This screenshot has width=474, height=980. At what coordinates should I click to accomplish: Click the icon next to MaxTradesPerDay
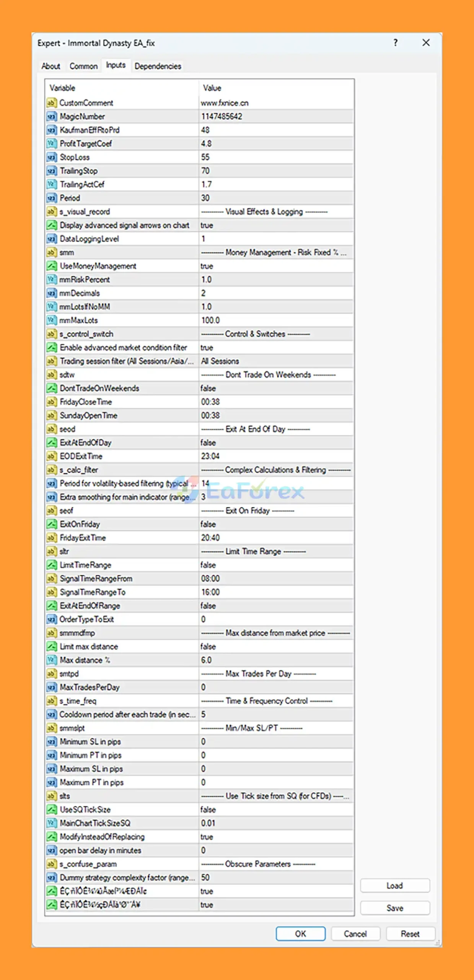[52, 688]
